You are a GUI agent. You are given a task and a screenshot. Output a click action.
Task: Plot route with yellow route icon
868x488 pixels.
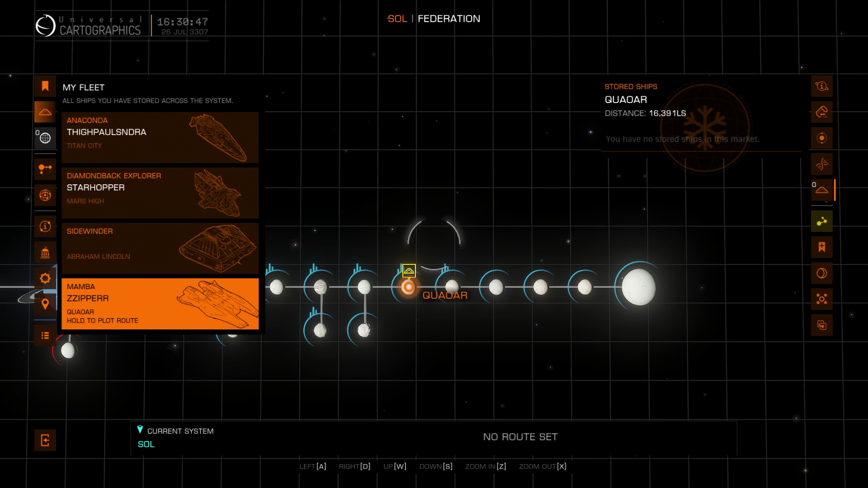[822, 221]
